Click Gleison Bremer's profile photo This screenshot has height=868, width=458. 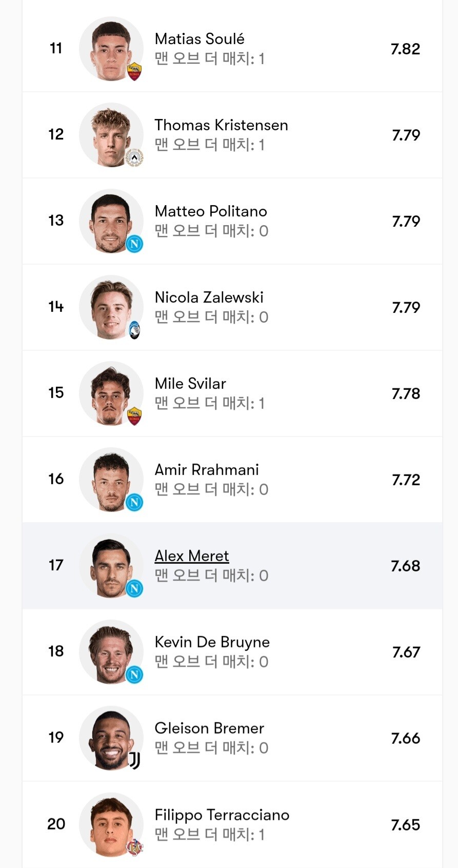click(x=110, y=738)
